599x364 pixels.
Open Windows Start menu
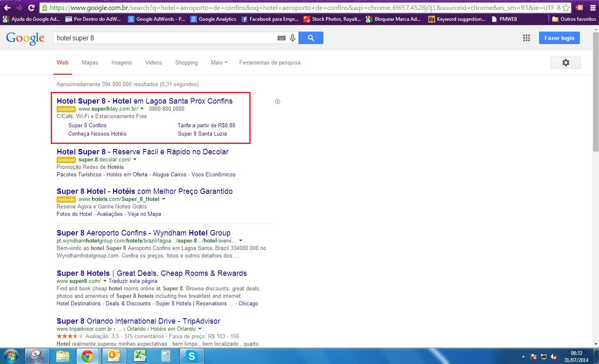pos(11,356)
